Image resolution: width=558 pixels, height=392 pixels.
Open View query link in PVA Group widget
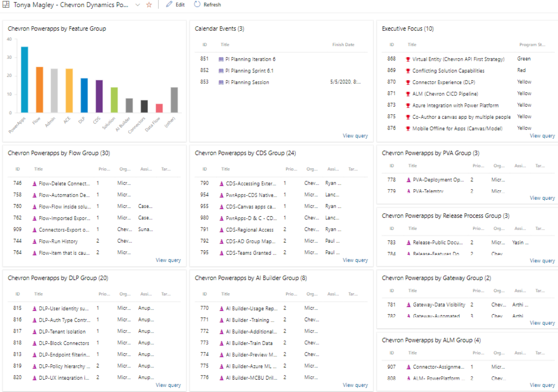pos(542,198)
